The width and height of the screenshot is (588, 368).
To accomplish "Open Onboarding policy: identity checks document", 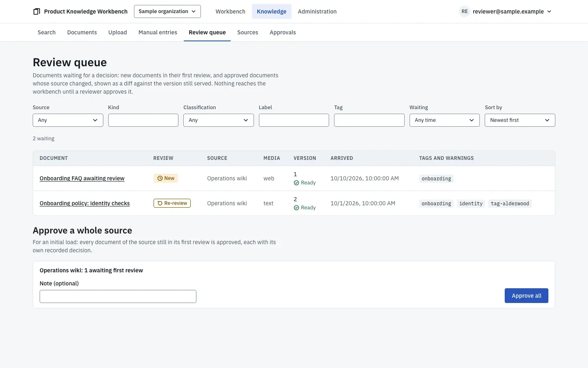I will 85,203.
